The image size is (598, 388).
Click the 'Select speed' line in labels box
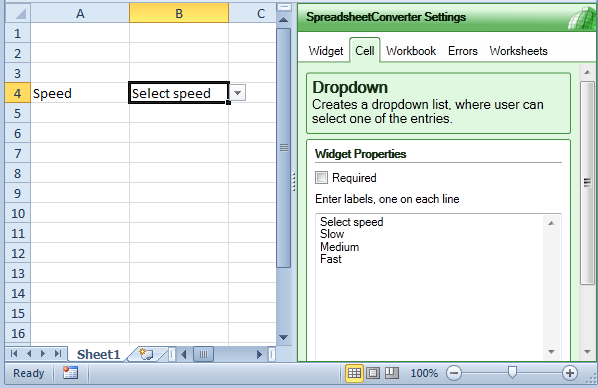click(x=351, y=222)
